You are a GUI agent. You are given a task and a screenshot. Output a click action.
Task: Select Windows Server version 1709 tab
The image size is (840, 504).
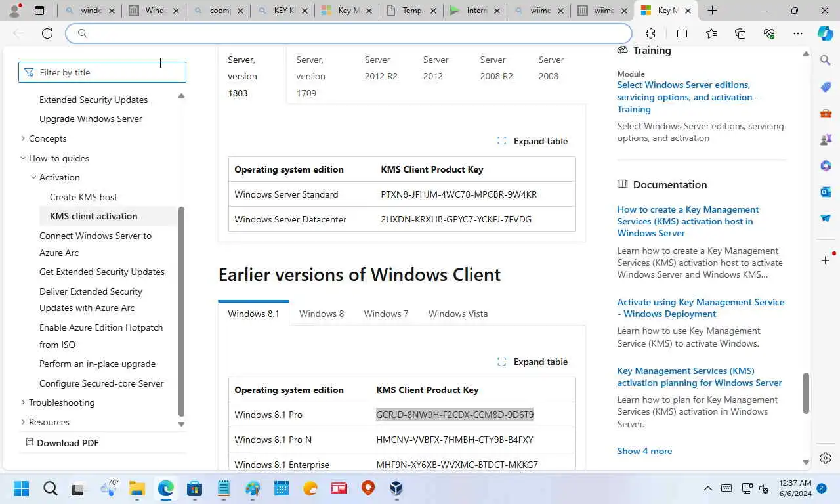pos(311,76)
